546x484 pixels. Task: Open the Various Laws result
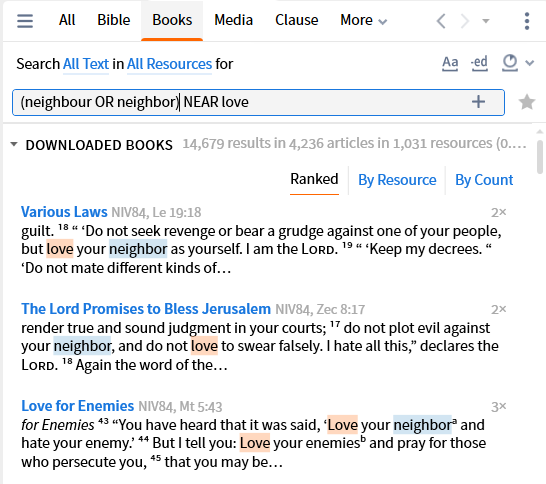[64, 212]
